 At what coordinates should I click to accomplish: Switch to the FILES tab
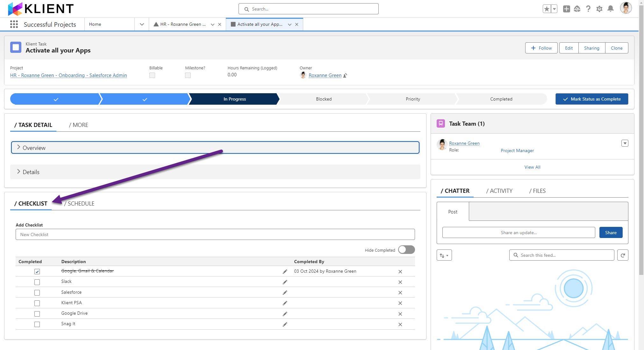[x=537, y=191]
